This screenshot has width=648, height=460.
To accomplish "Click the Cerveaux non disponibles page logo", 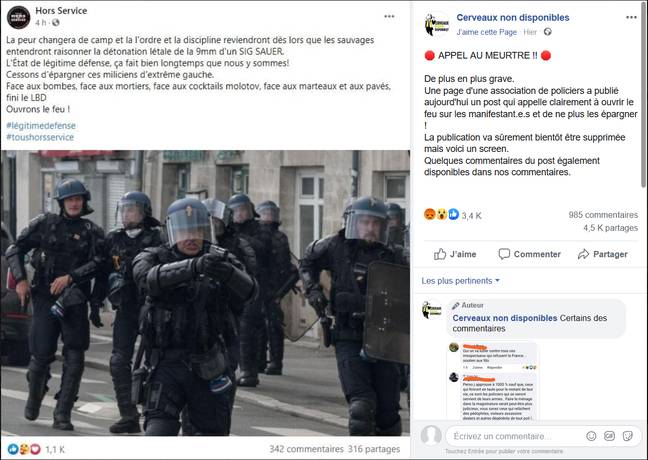I will tap(437, 24).
